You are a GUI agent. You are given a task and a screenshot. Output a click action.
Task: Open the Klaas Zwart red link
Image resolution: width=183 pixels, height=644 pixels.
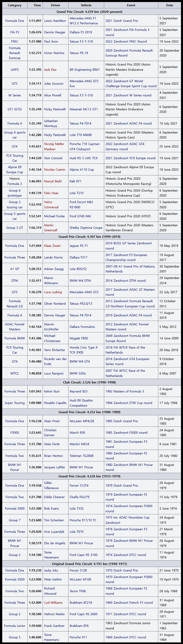(x=52, y=246)
